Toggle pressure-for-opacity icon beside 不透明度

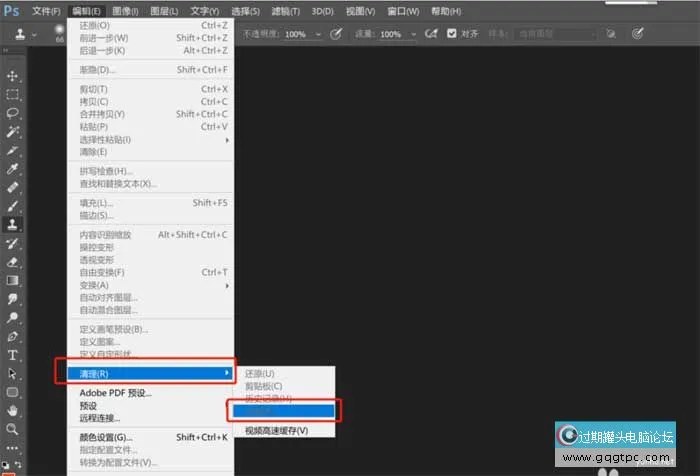[x=336, y=33]
